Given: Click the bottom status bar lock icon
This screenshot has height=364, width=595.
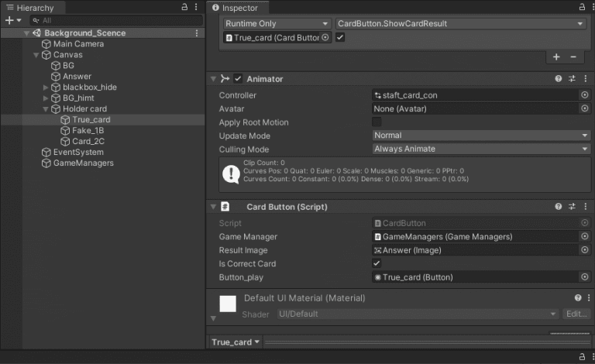Looking at the screenshot, I should coord(582,356).
